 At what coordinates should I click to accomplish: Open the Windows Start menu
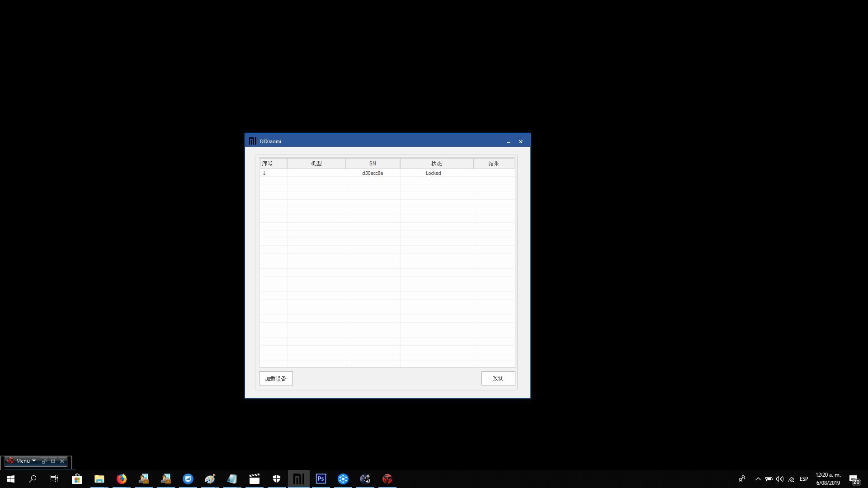point(11,479)
